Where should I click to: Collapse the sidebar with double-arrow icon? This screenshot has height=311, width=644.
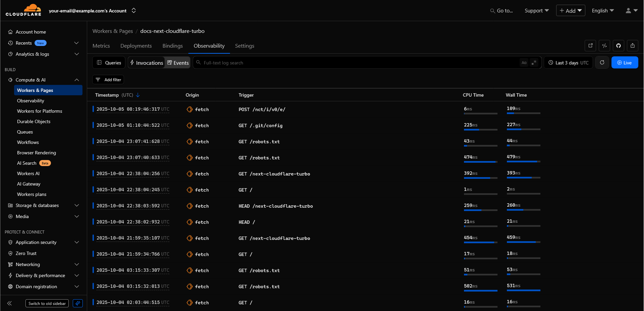[9, 303]
